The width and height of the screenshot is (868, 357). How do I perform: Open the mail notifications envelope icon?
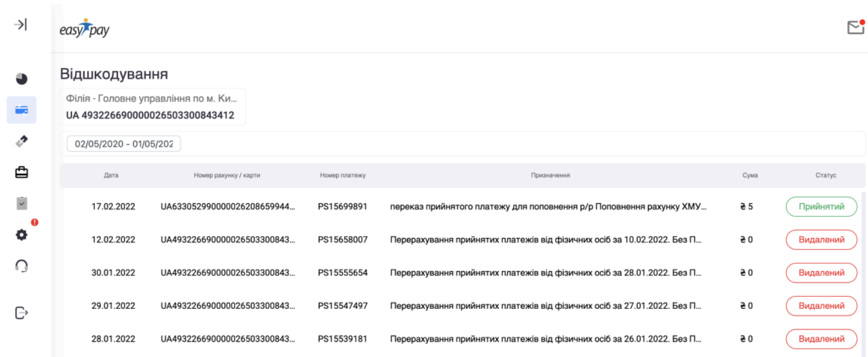pyautogui.click(x=855, y=28)
